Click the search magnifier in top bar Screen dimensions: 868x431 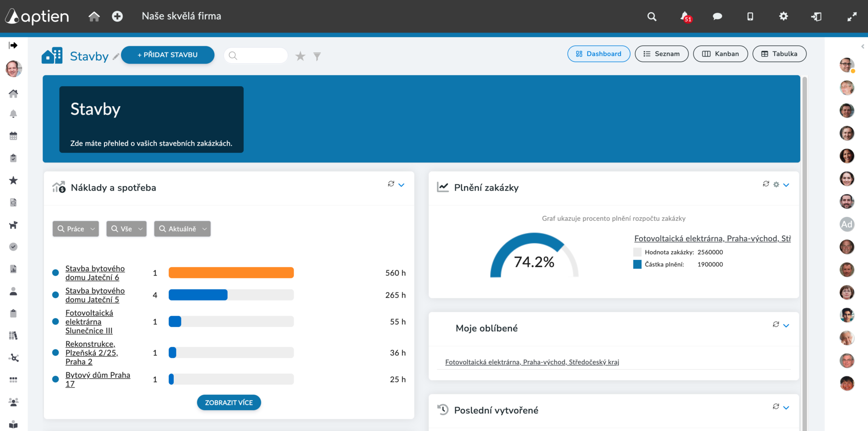tap(651, 17)
